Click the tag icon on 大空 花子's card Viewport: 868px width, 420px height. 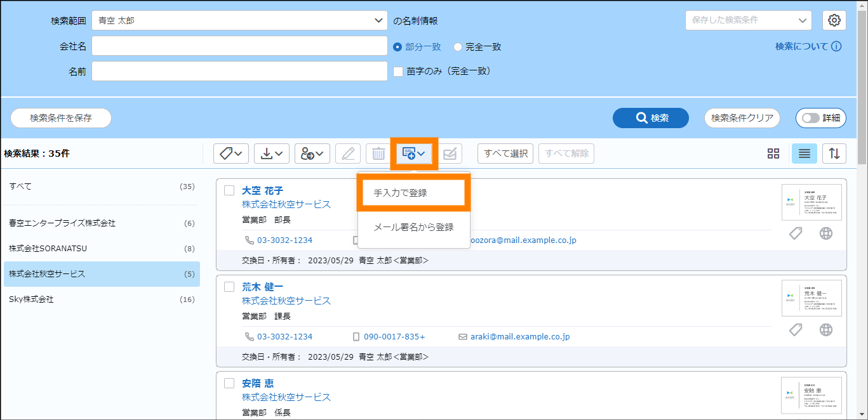(x=796, y=233)
